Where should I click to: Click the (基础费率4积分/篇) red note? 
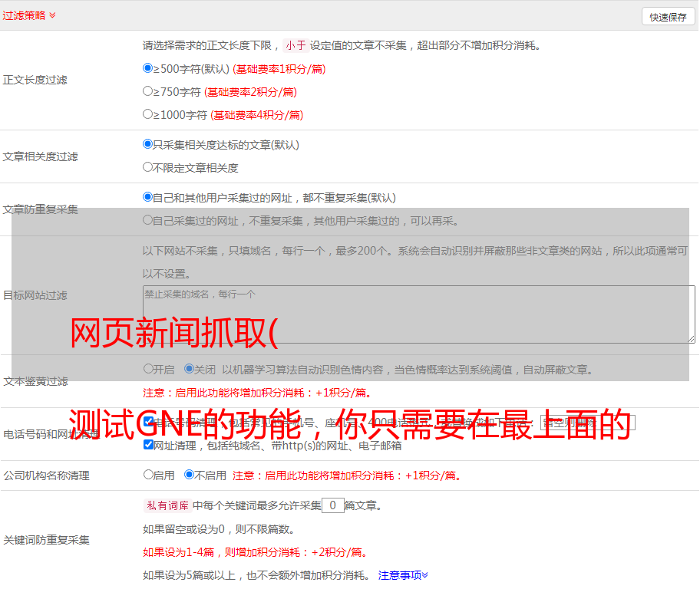click(x=257, y=115)
